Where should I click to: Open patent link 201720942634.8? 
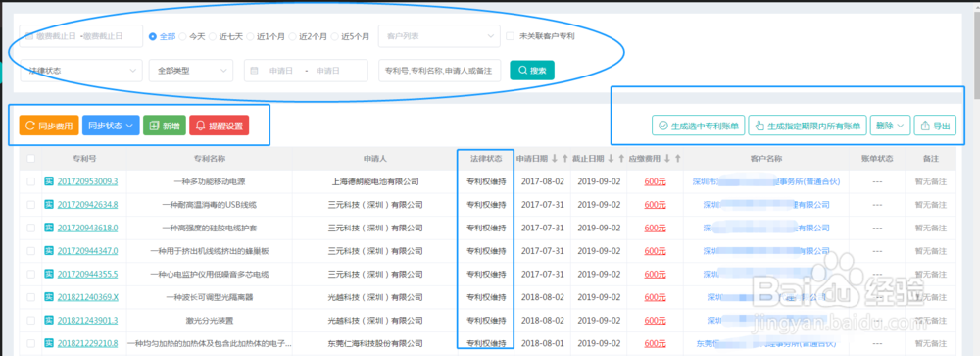point(87,205)
